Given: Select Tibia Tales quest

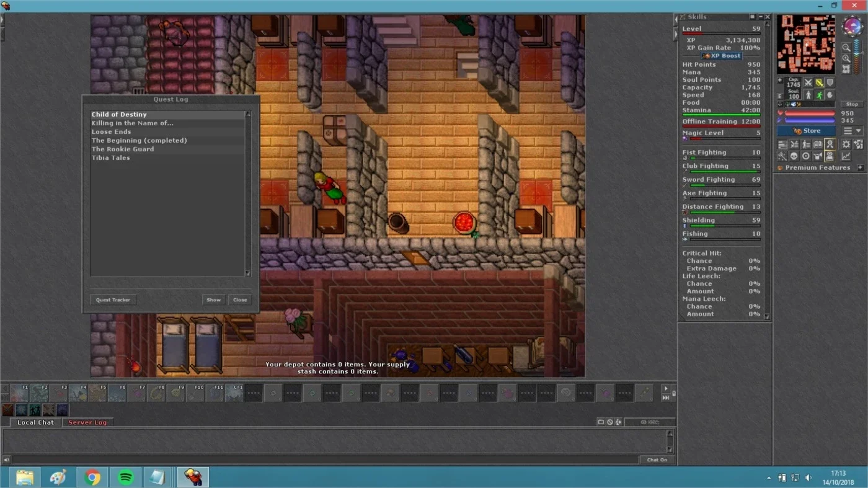Looking at the screenshot, I should point(167,157).
